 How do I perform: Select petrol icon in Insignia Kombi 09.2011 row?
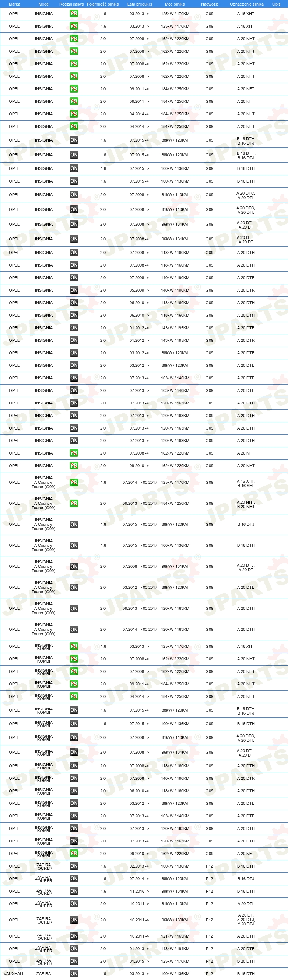[74, 684]
